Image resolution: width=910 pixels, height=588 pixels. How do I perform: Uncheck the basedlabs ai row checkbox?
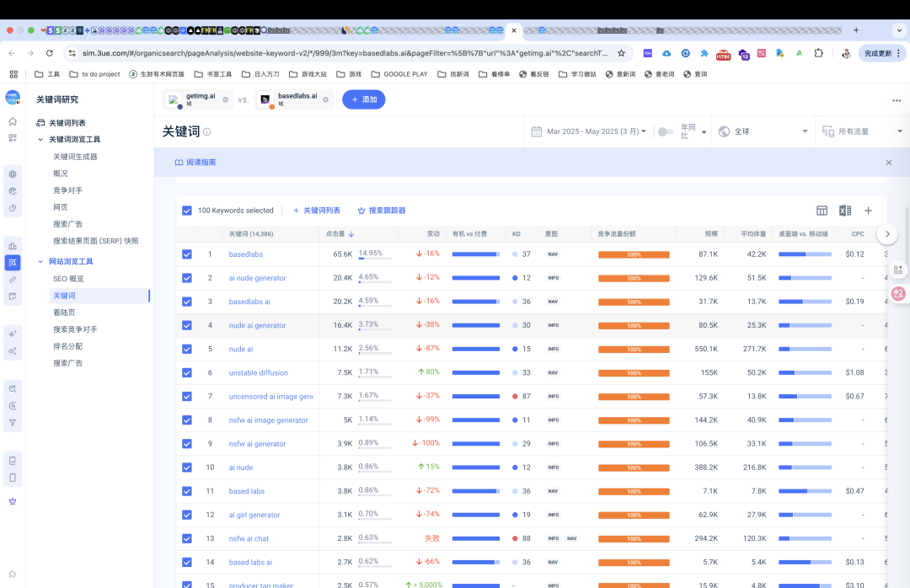point(187,302)
